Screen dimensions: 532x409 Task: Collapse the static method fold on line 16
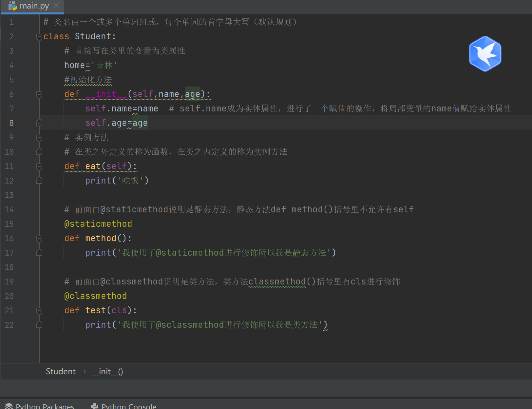39,239
